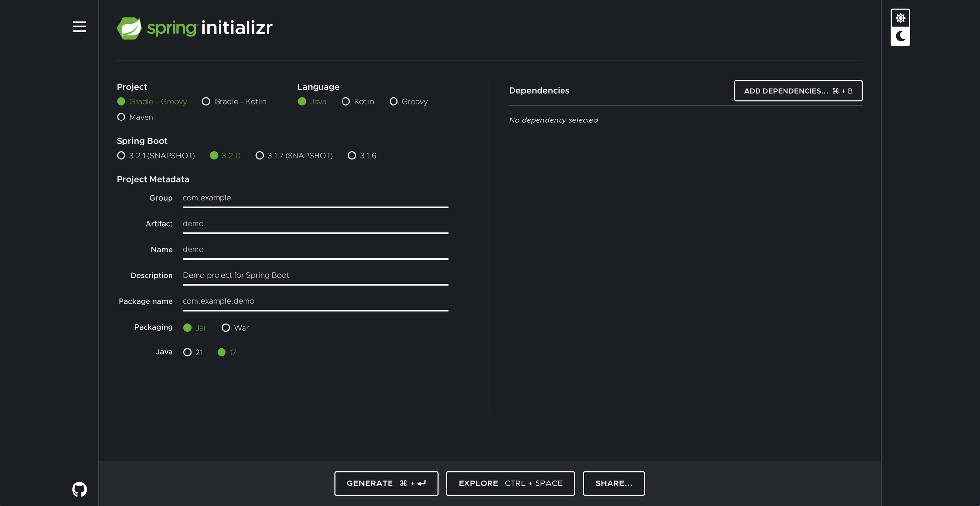This screenshot has width=980, height=506.
Task: Switch to dark theme moon icon
Action: tap(900, 36)
